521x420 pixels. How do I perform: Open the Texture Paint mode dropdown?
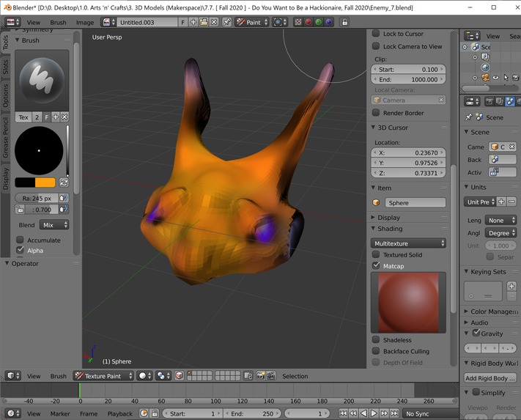coord(103,376)
